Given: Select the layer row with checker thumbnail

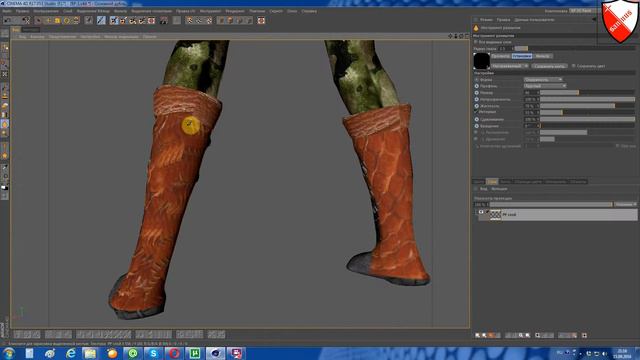Looking at the screenshot, I should 558,214.
